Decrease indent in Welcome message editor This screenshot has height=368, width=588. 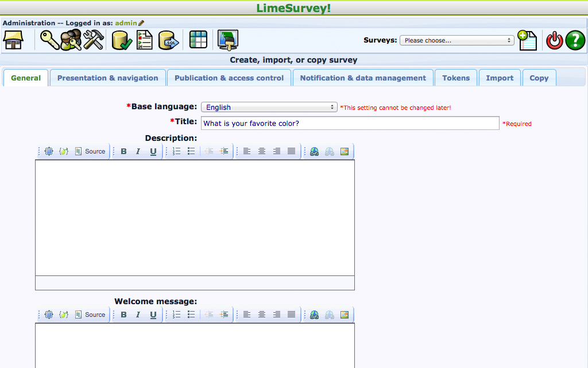point(209,315)
